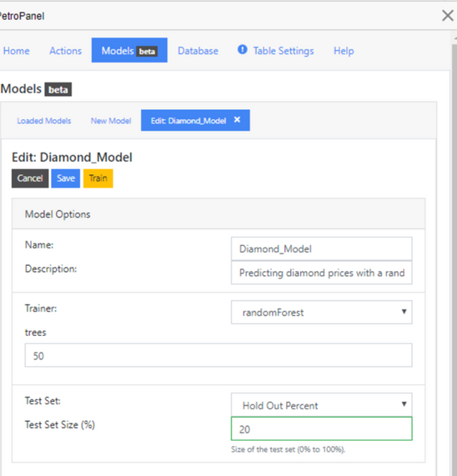Click the Cancel button
The image size is (457, 476).
tap(30, 178)
